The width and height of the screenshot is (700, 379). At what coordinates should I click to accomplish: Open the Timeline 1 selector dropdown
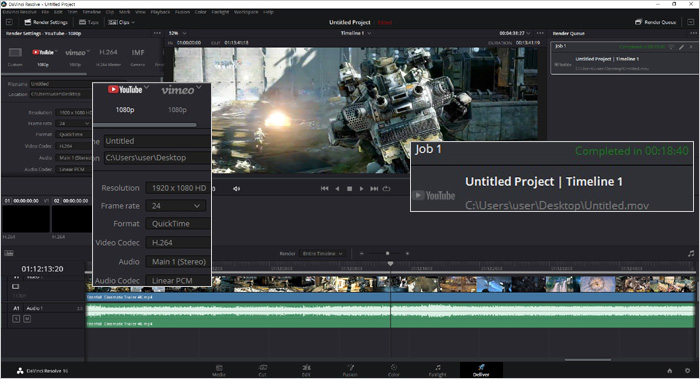pos(356,33)
